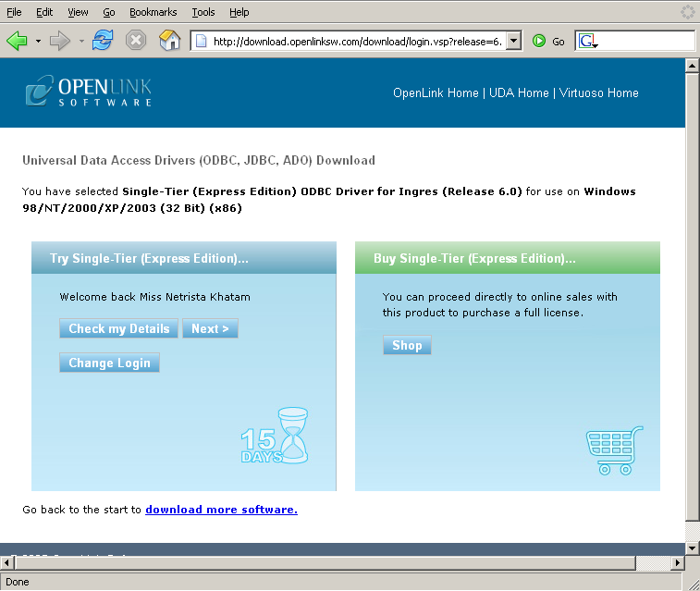Click the horizontal scrollbar left arrow
Screen dimensions: 700x591
pos(6,563)
